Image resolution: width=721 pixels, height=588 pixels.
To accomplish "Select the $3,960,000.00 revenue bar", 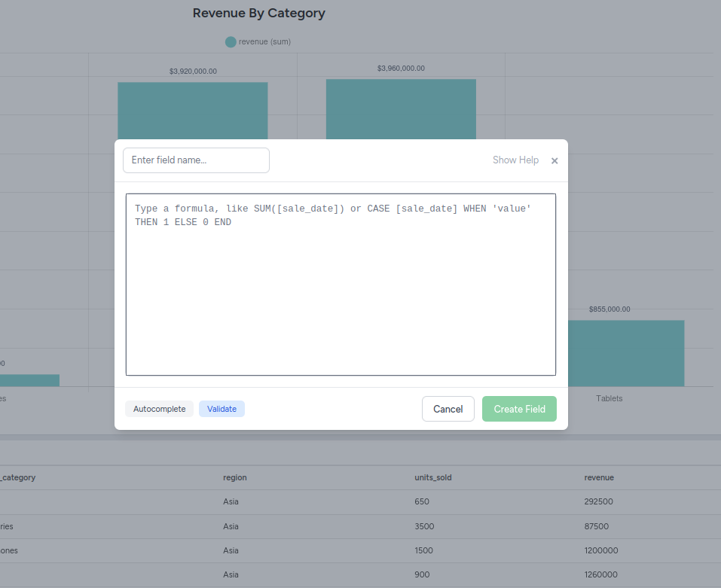I will click(x=401, y=108).
